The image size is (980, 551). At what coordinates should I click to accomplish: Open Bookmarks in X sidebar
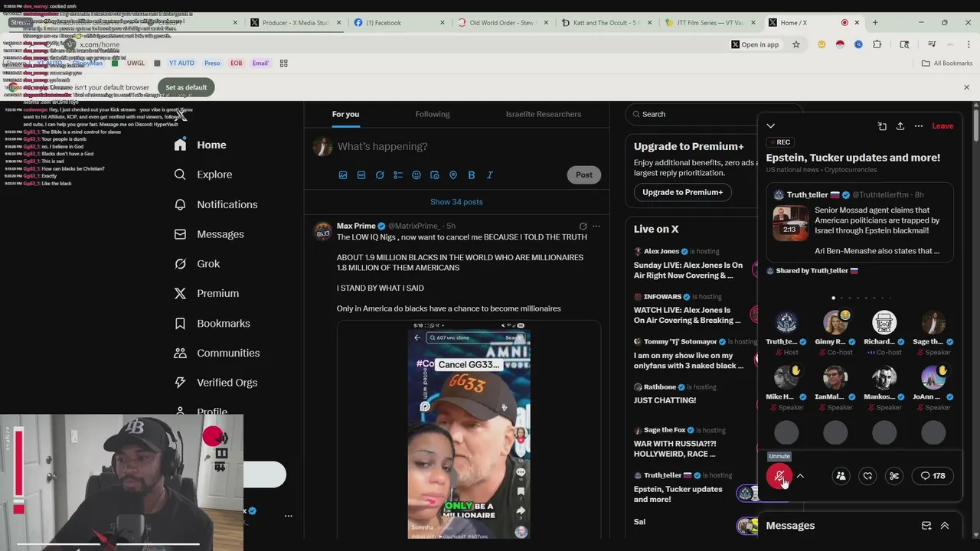click(212, 323)
